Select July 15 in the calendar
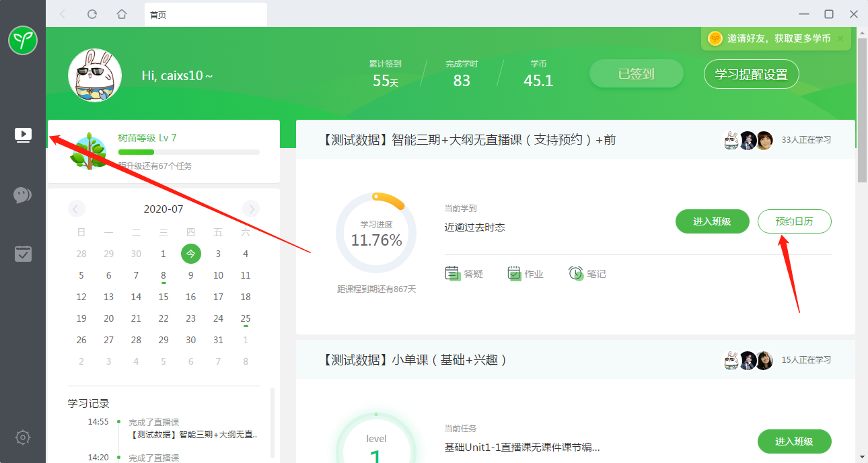The width and height of the screenshot is (868, 463). point(164,297)
